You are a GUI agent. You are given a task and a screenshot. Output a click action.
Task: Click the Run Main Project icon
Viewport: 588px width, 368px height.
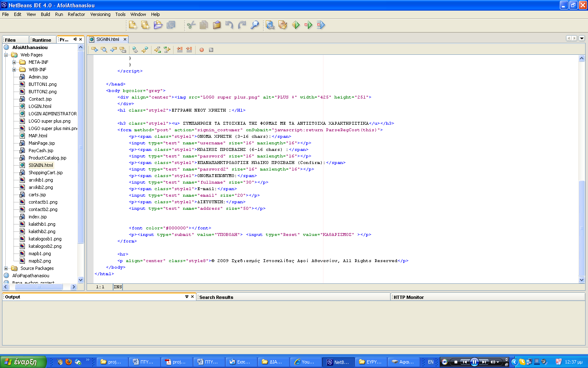click(x=296, y=25)
